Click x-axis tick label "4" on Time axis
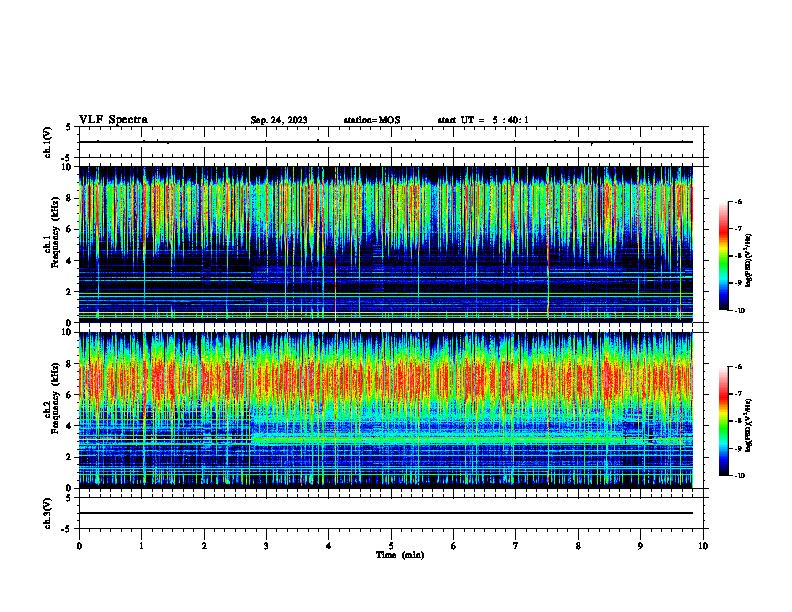 click(x=329, y=546)
